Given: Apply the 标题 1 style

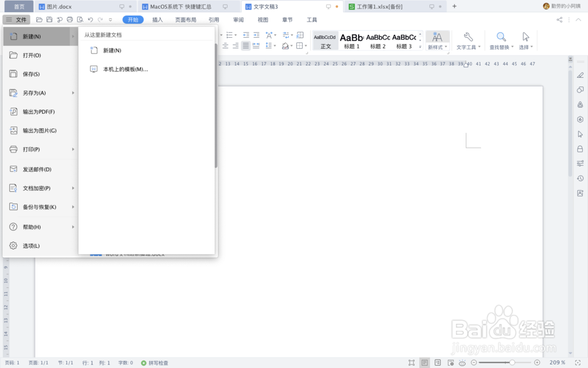Looking at the screenshot, I should coord(352,41).
